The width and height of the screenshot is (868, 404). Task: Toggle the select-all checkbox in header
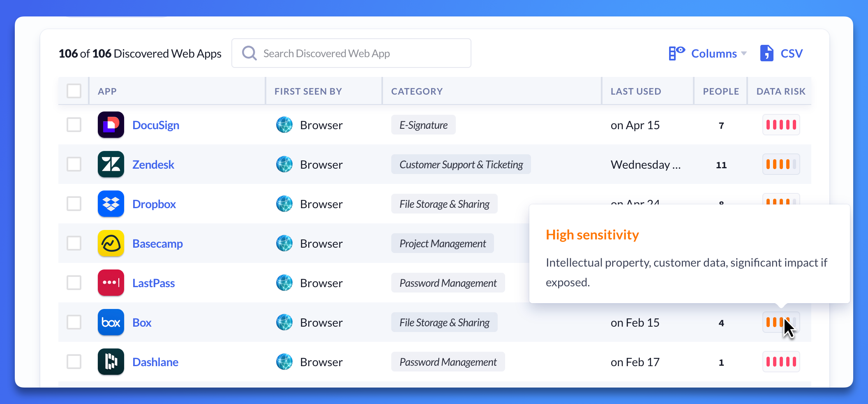pos(74,91)
